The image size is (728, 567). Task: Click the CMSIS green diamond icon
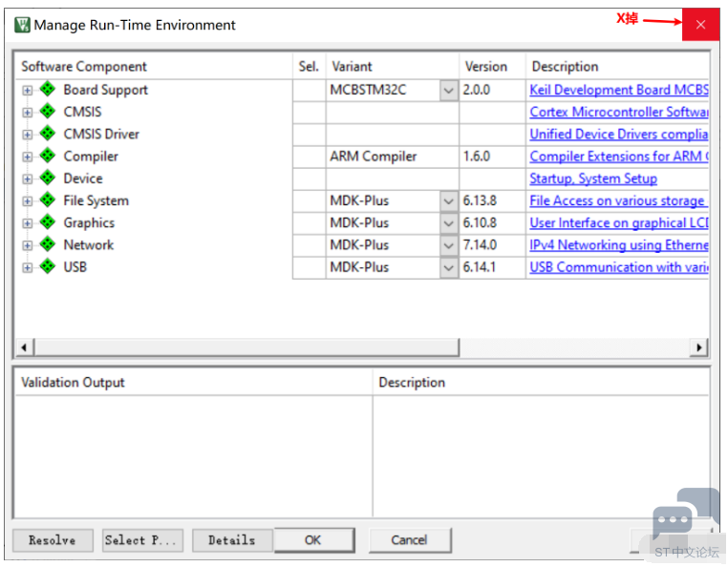pyautogui.click(x=48, y=111)
